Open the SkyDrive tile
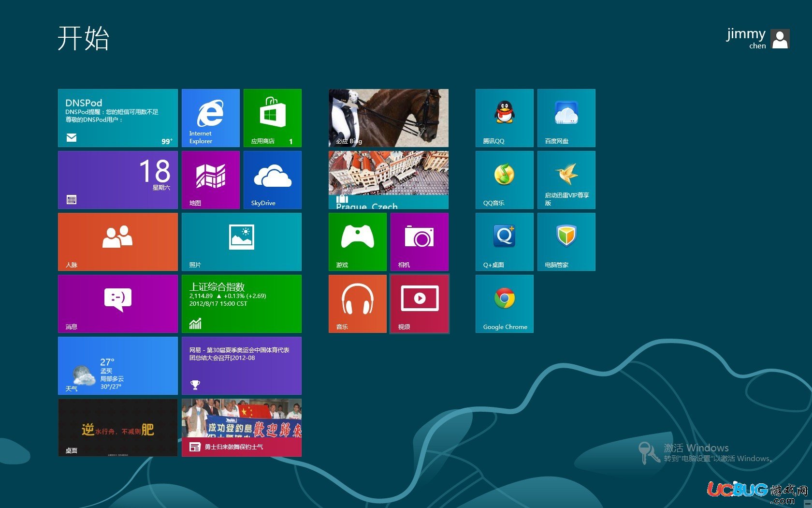The width and height of the screenshot is (812, 508). [273, 180]
